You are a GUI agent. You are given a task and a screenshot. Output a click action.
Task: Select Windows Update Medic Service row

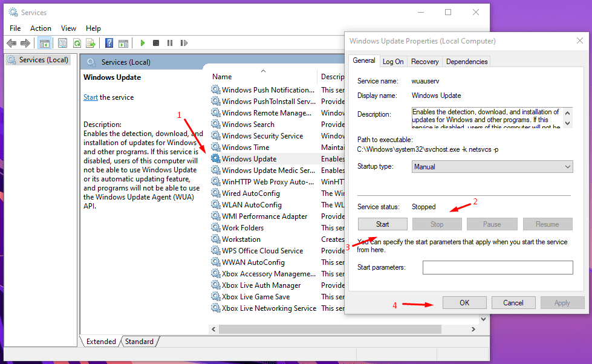[x=277, y=170]
